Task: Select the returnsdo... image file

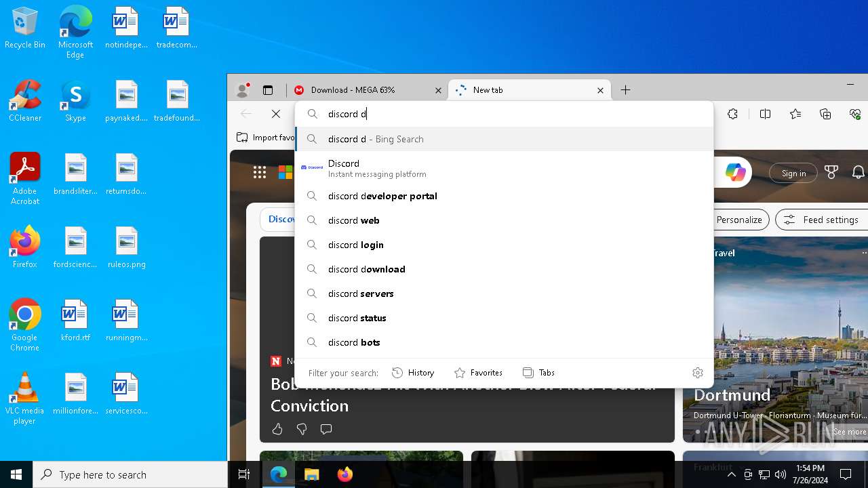Action: coord(126,175)
